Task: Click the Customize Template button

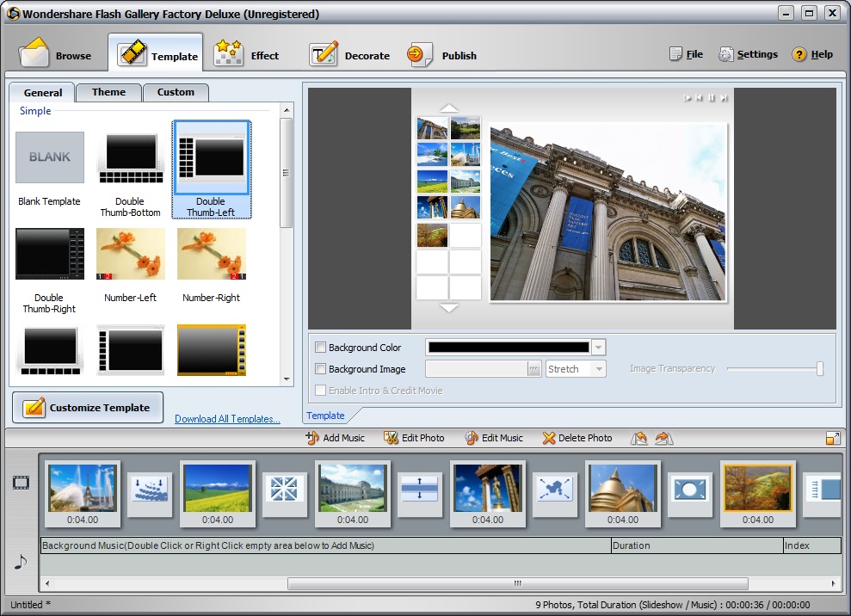Action: pos(87,407)
